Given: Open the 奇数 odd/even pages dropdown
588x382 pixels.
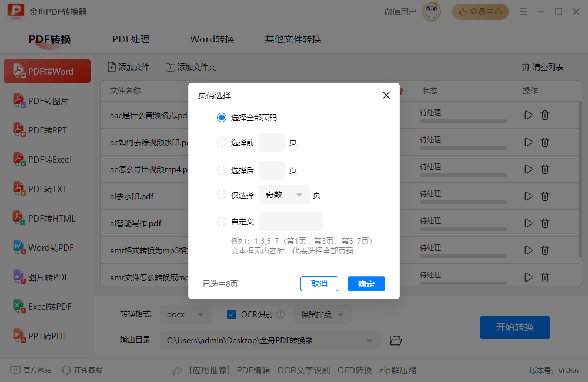Looking at the screenshot, I should (284, 195).
